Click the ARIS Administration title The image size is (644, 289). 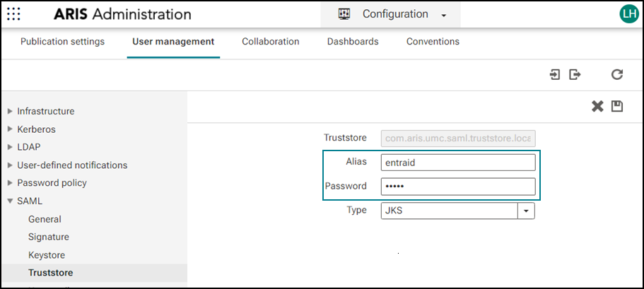click(x=122, y=14)
